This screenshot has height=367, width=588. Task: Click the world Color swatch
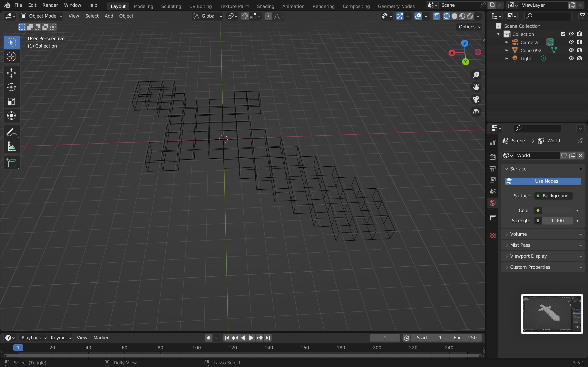557,210
